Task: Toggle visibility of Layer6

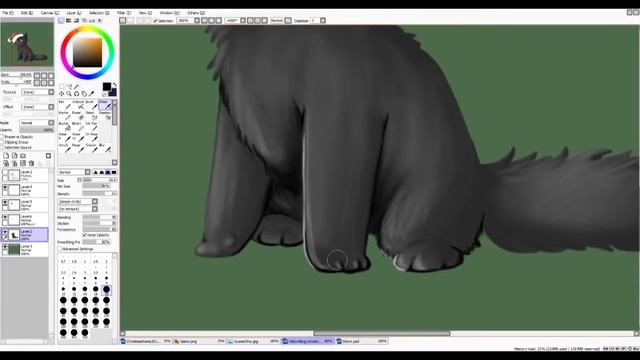Action: point(5,218)
